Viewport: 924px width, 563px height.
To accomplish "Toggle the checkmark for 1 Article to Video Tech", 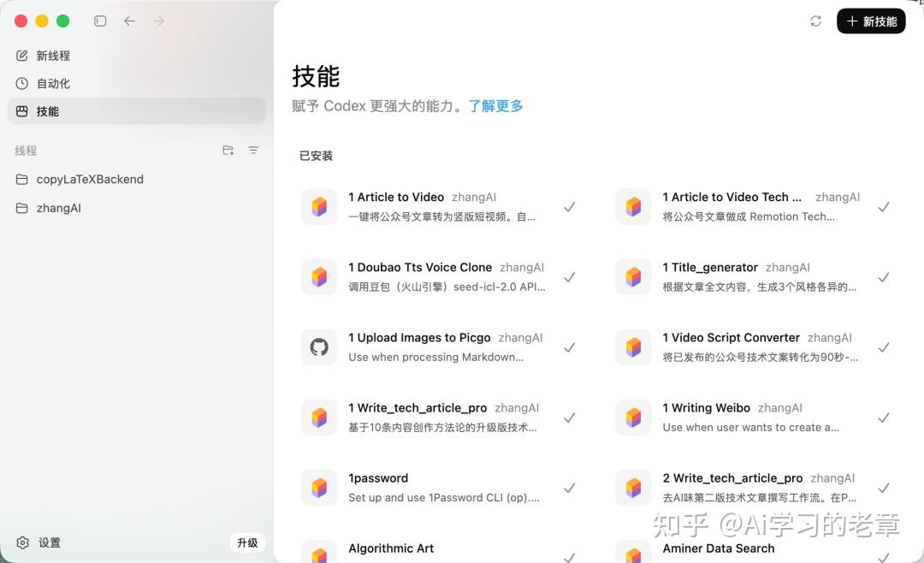I will pos(883,207).
